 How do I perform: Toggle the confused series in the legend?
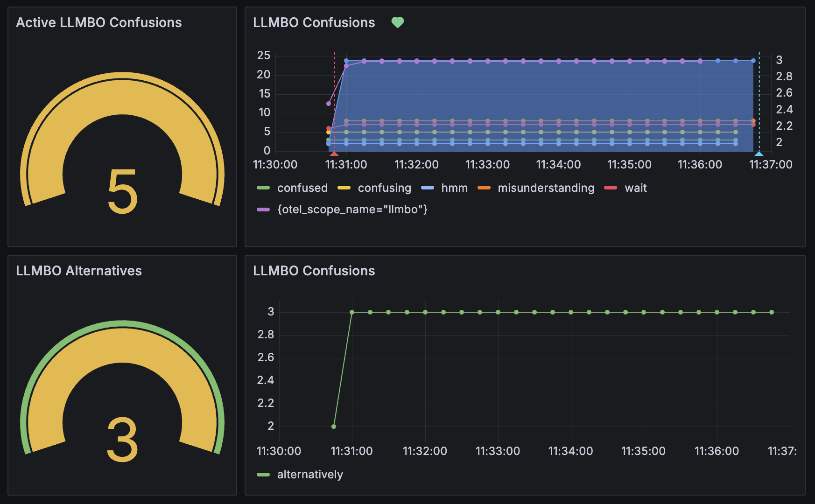pos(302,188)
